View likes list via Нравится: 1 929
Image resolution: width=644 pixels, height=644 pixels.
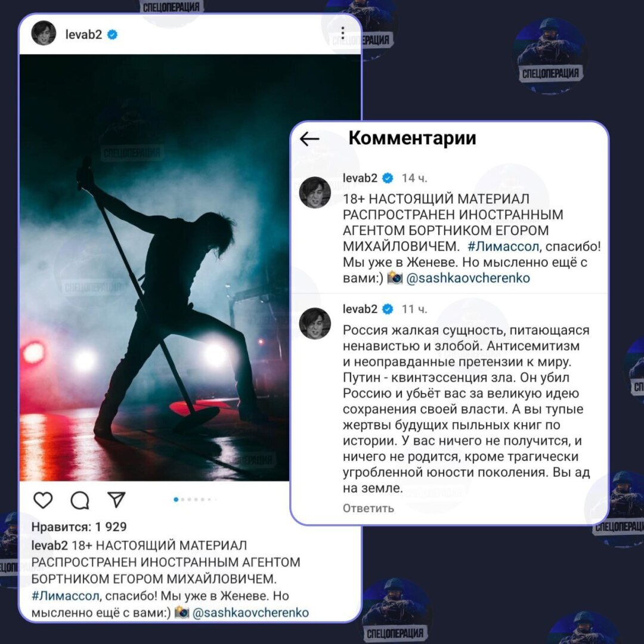[x=79, y=527]
